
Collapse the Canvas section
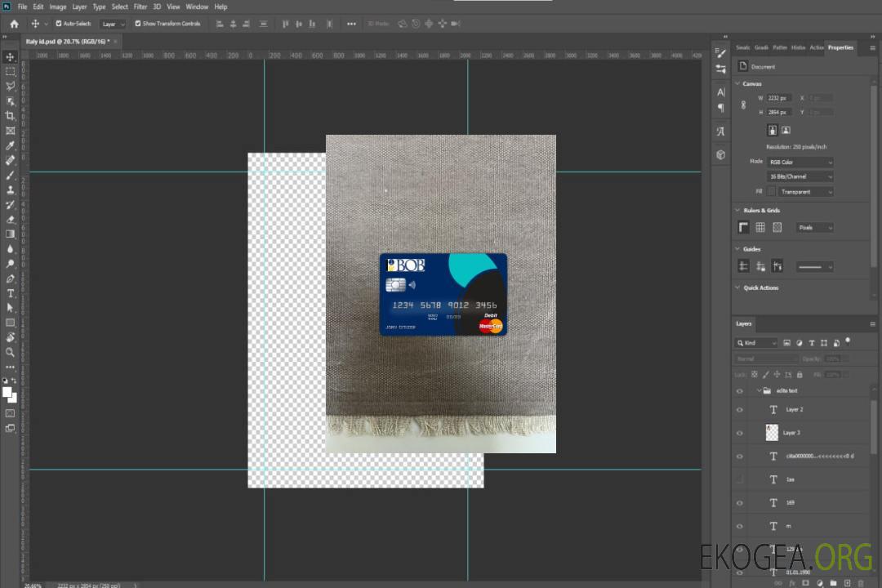[738, 83]
